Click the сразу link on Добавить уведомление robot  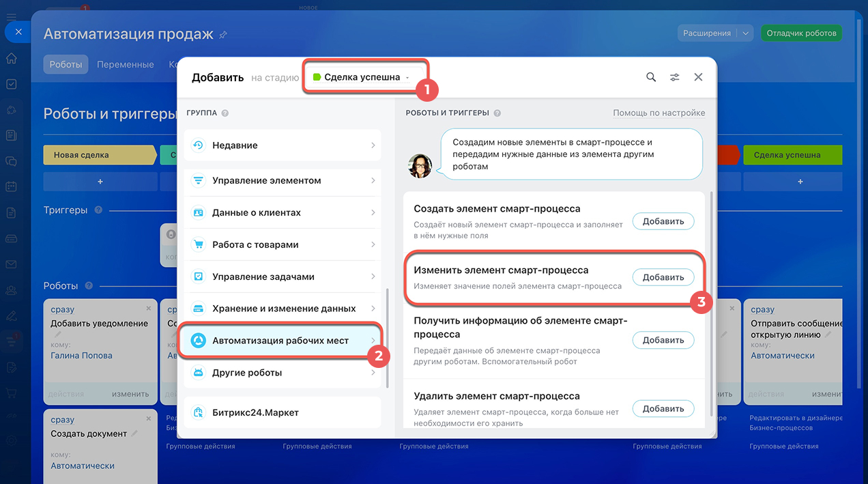point(63,310)
